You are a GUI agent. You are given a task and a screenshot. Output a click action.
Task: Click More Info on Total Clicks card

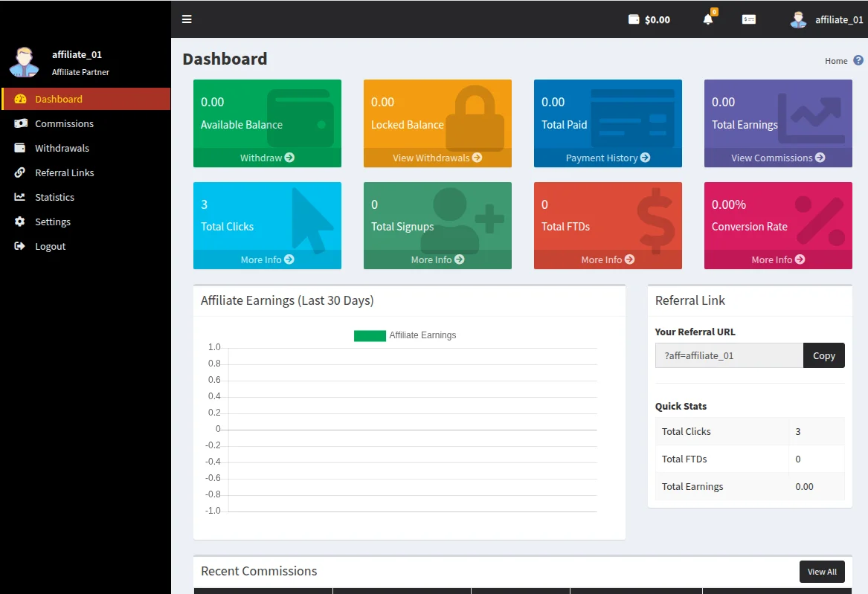[x=267, y=259]
